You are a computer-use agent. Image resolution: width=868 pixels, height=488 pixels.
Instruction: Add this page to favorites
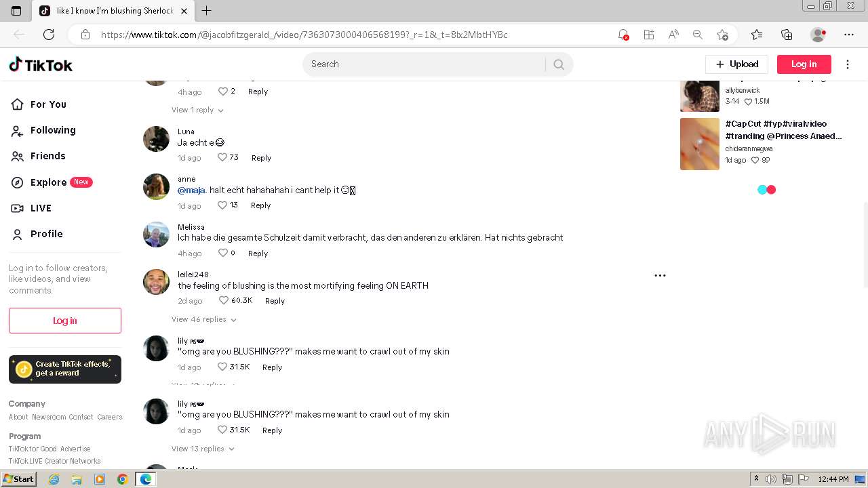(722, 35)
